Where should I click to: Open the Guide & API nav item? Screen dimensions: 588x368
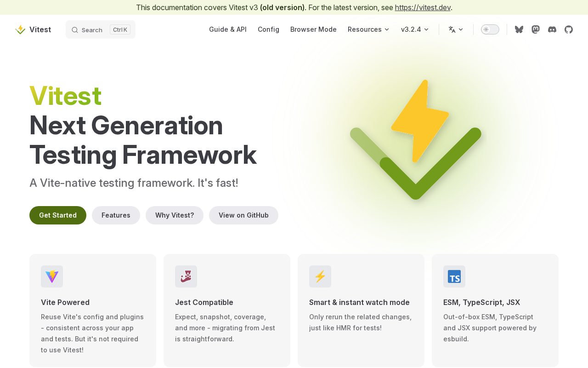[228, 29]
